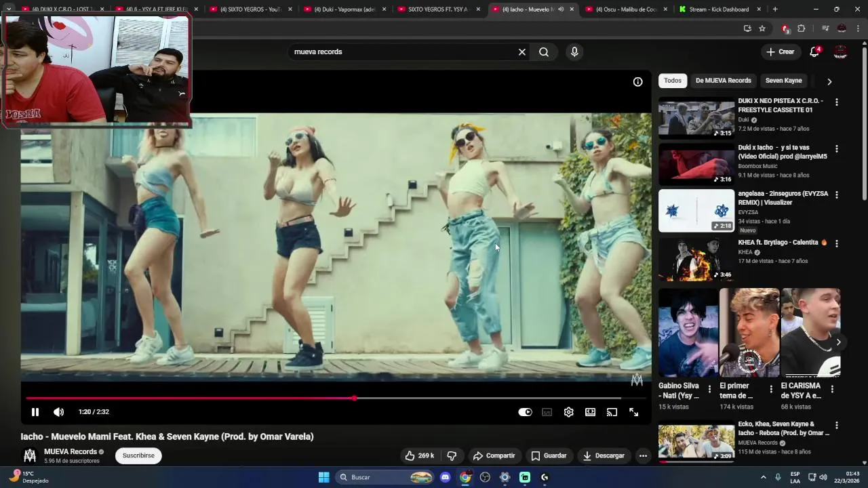The image size is (868, 488).
Task: Subscribe with Suscribirse button
Action: tap(138, 455)
